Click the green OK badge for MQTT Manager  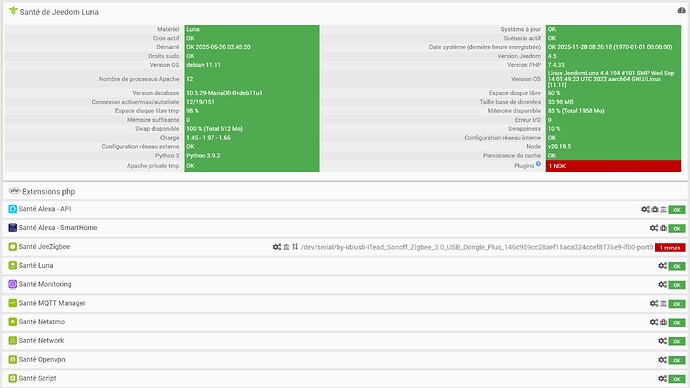[x=677, y=304]
